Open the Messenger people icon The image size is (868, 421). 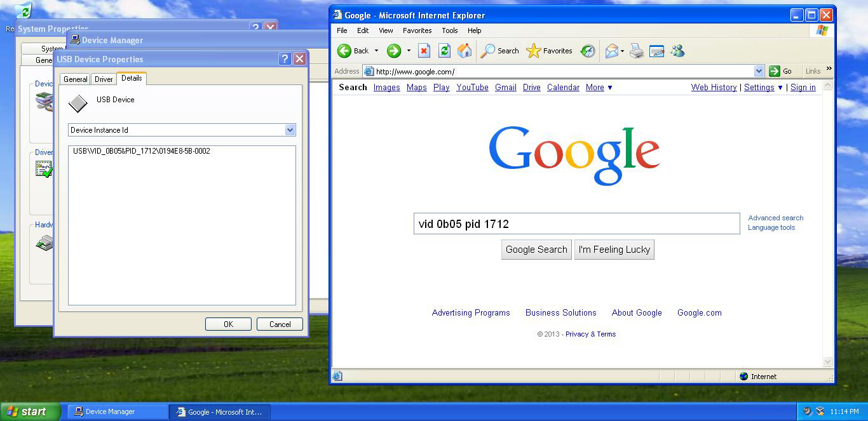coord(677,51)
